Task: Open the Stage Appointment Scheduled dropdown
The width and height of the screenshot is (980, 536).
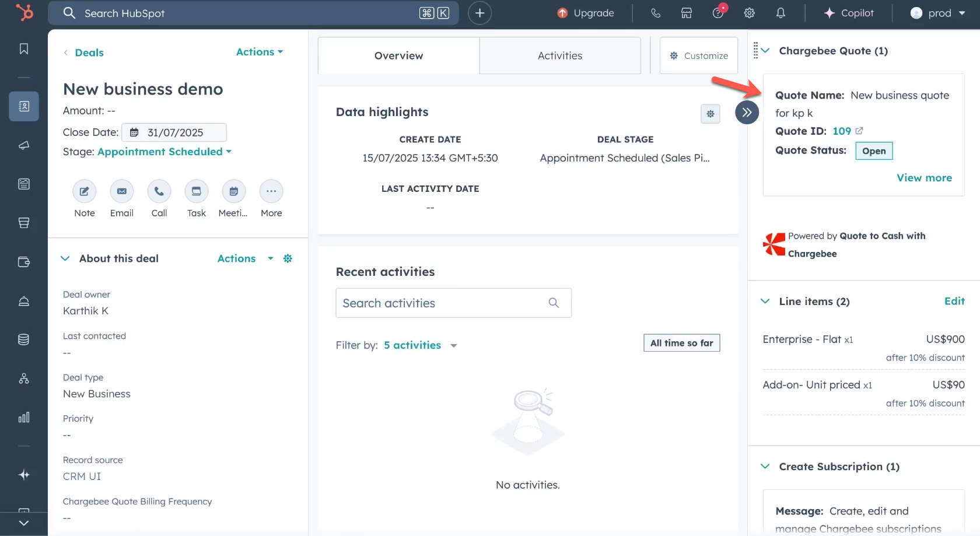Action: click(x=164, y=152)
